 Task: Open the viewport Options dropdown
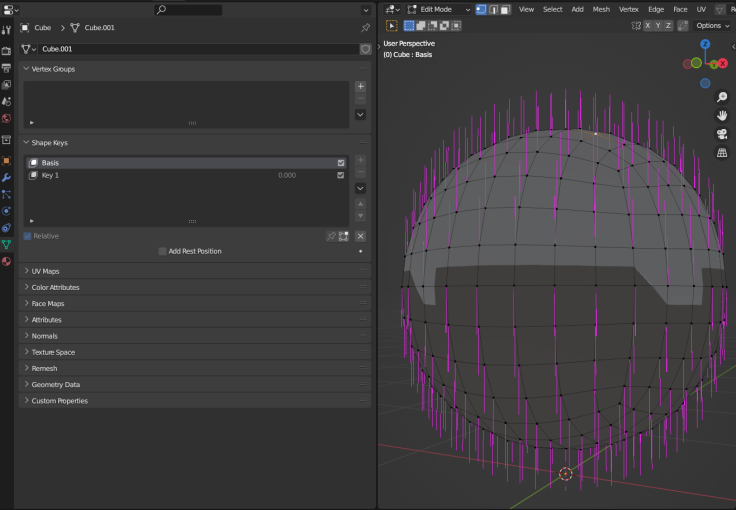point(713,26)
